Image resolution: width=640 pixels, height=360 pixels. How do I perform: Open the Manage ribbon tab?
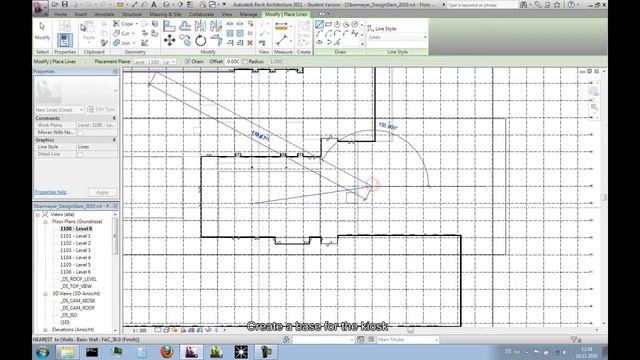coord(248,14)
